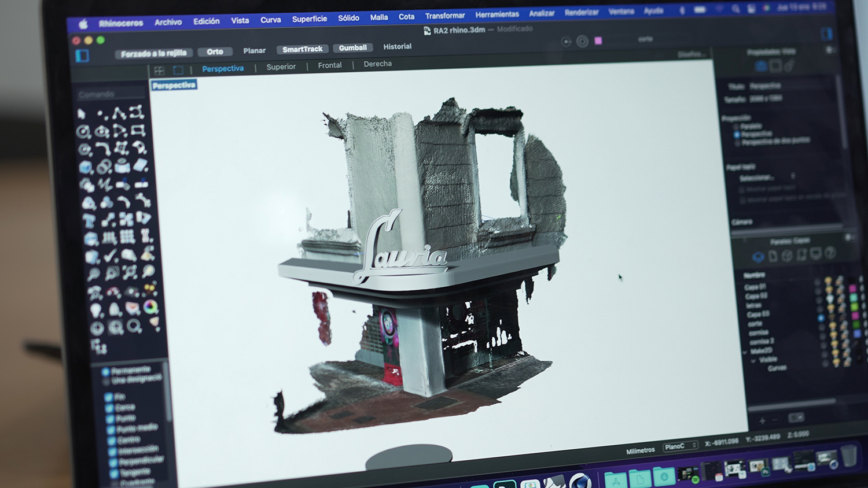Viewport: 868px width, 488px height.
Task: Switch to the Frontal viewport tab
Action: (x=330, y=65)
